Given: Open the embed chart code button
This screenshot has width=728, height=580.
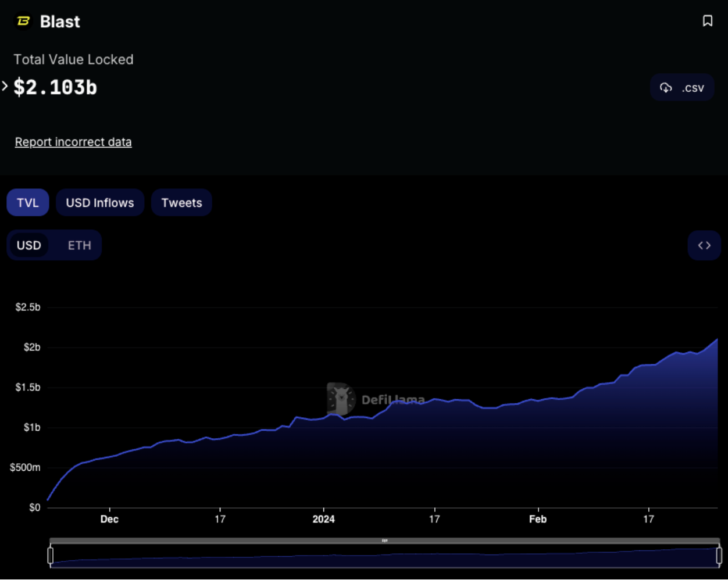Looking at the screenshot, I should pyautogui.click(x=704, y=245).
